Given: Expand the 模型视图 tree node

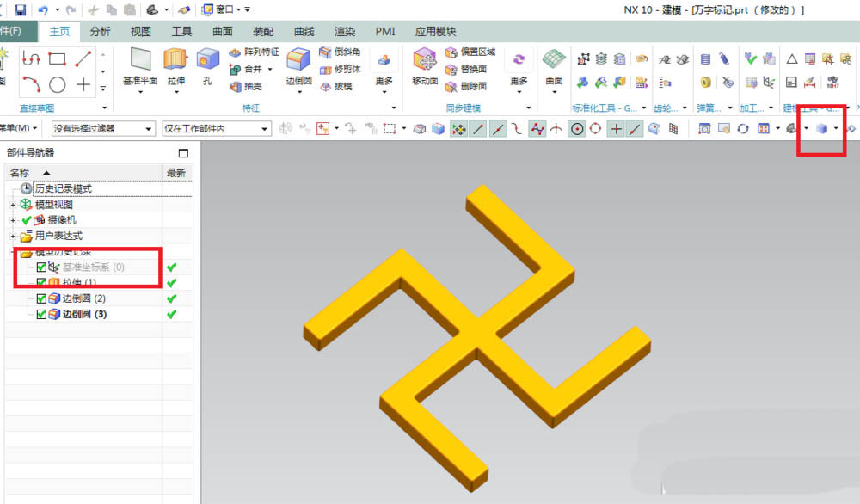Looking at the screenshot, I should pos(13,205).
